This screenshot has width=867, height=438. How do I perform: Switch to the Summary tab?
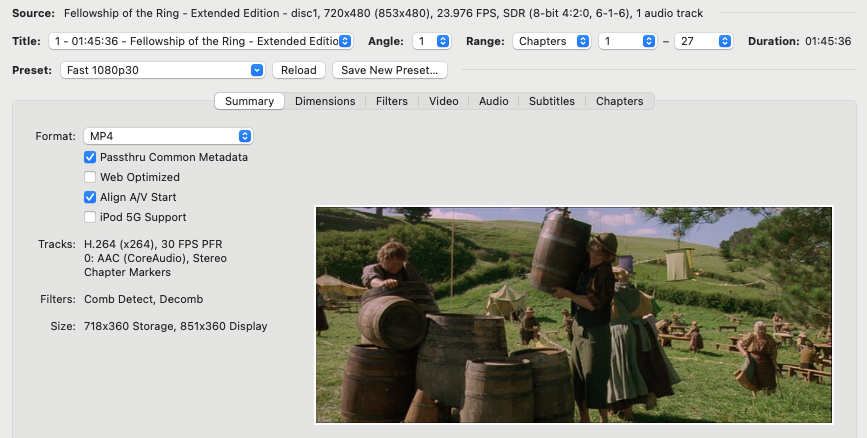249,101
